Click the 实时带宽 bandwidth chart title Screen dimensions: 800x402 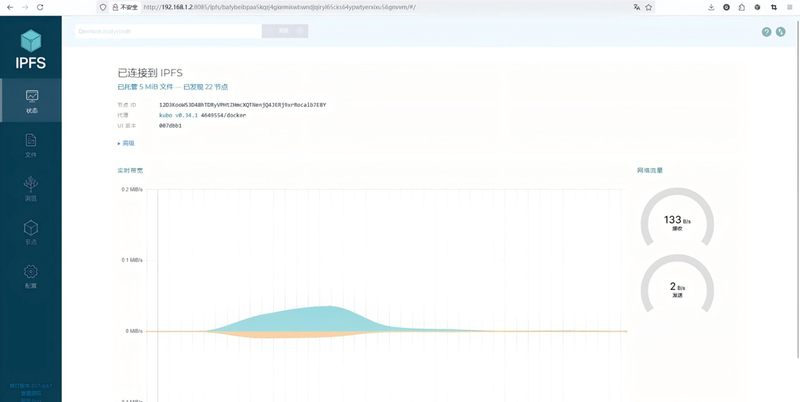tap(130, 170)
